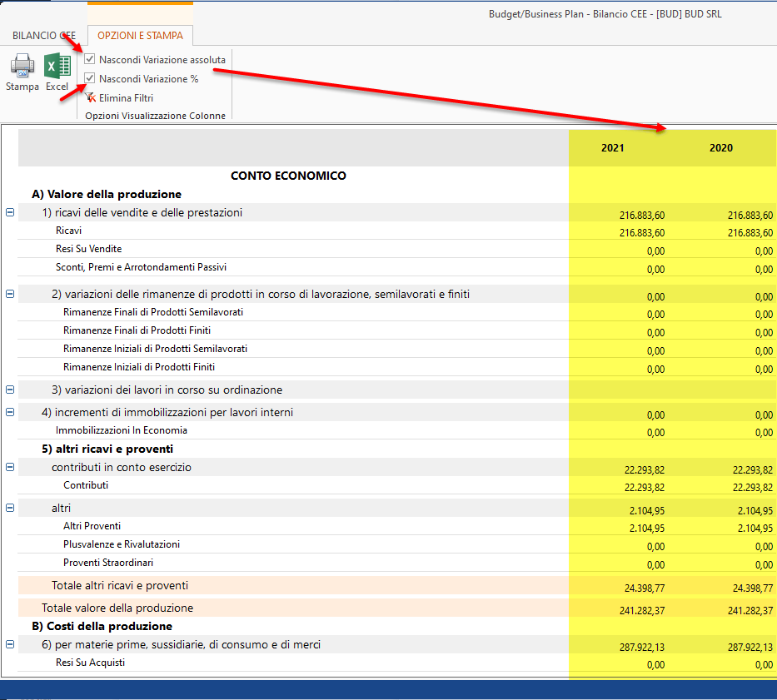The width and height of the screenshot is (777, 700).
Task: Click 2020 value 2.104,95 in Altri Proventi row
Action: 755,528
